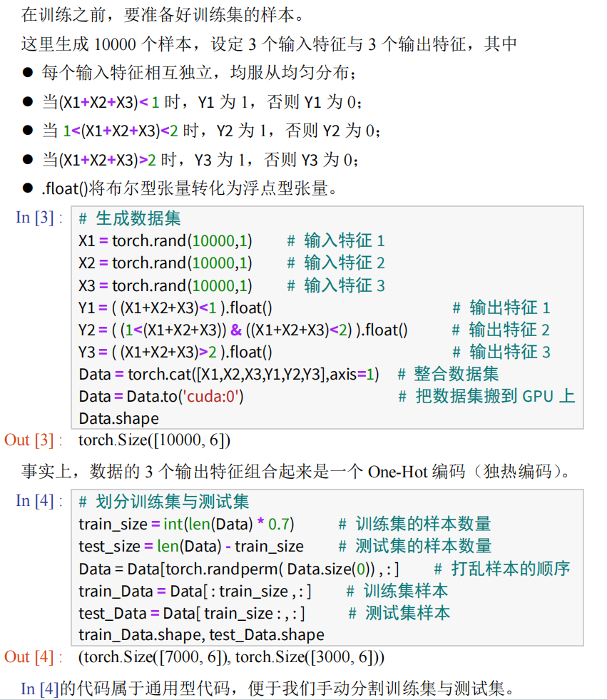Click the comment "# 输出特征 2"
This screenshot has width=607, height=700.
click(501, 330)
